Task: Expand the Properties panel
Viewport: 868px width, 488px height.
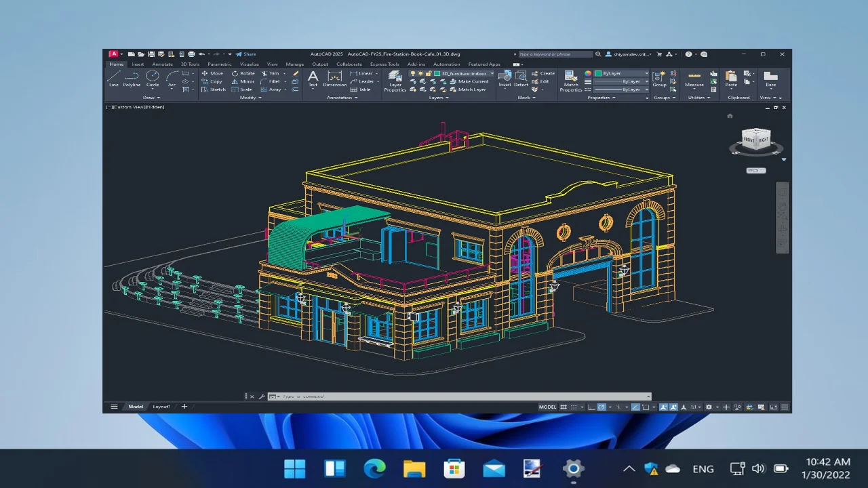Action: coord(601,98)
